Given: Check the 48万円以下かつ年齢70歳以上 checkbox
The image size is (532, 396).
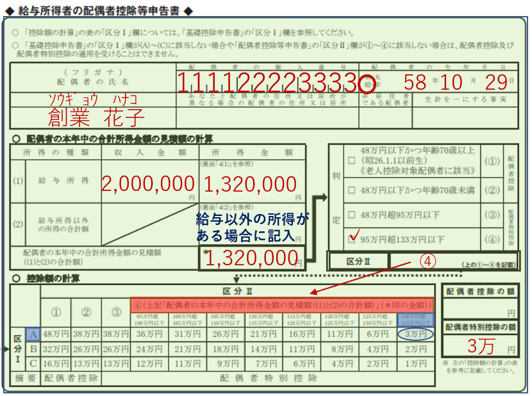Looking at the screenshot, I should pos(351,159).
